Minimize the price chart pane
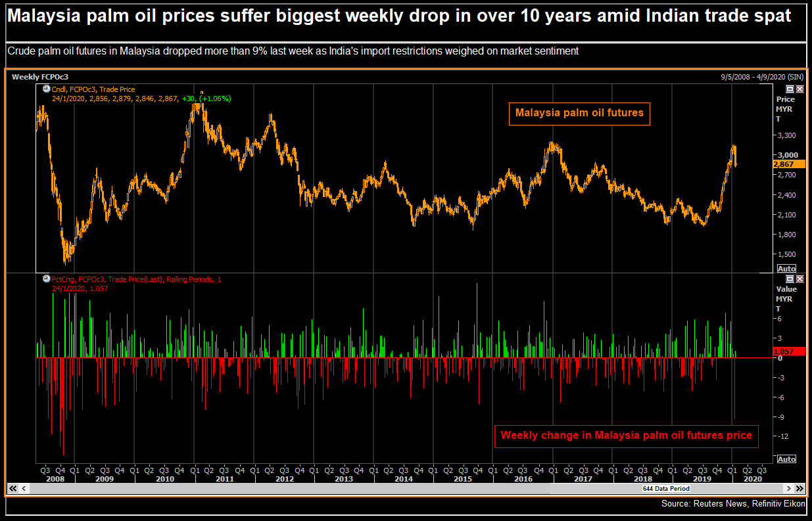The image size is (812, 521). coord(790,89)
